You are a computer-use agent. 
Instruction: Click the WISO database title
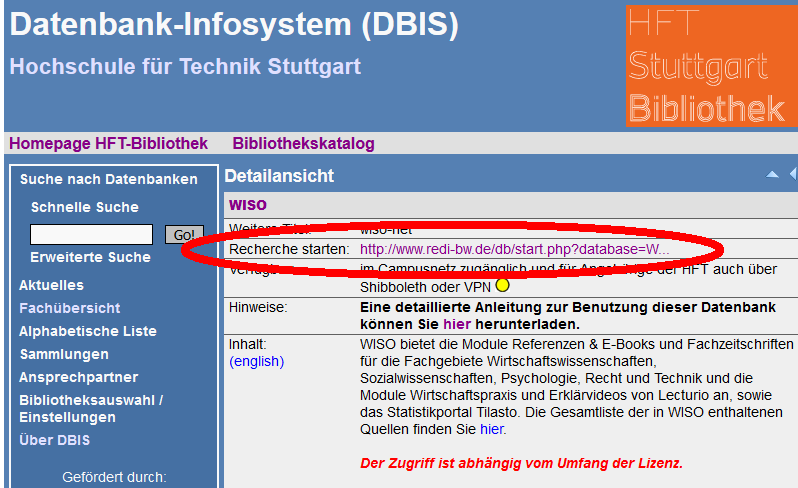(x=248, y=205)
